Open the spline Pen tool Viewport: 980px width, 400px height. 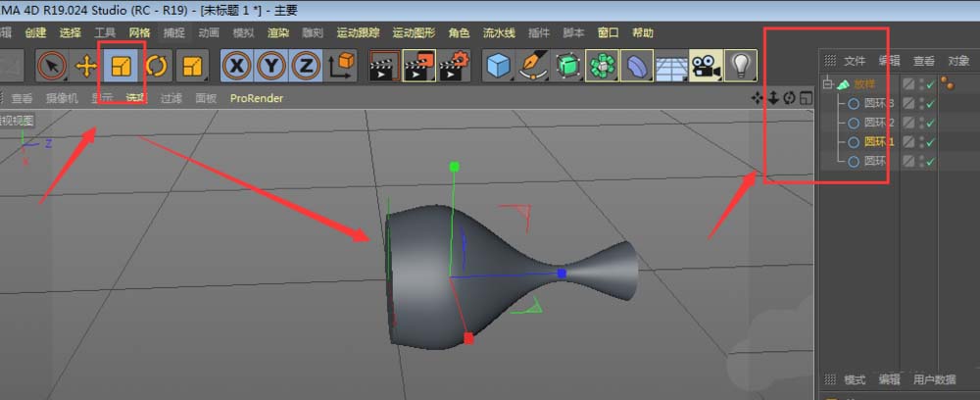click(x=534, y=66)
